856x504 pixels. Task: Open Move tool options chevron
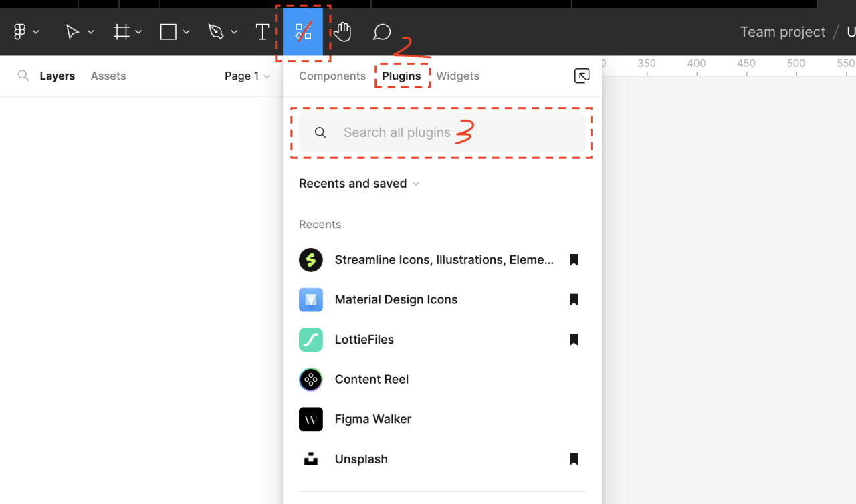[x=90, y=32]
